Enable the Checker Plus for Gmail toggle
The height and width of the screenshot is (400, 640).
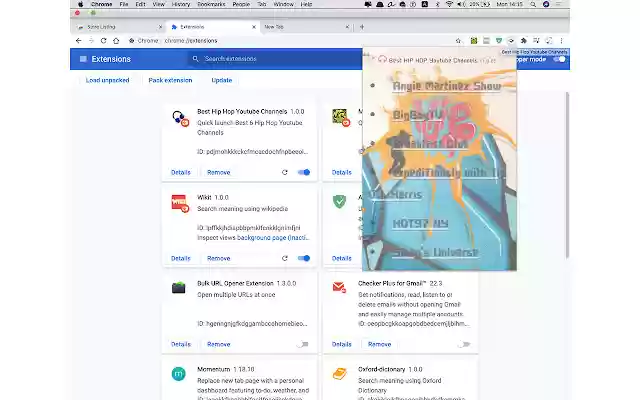point(464,344)
